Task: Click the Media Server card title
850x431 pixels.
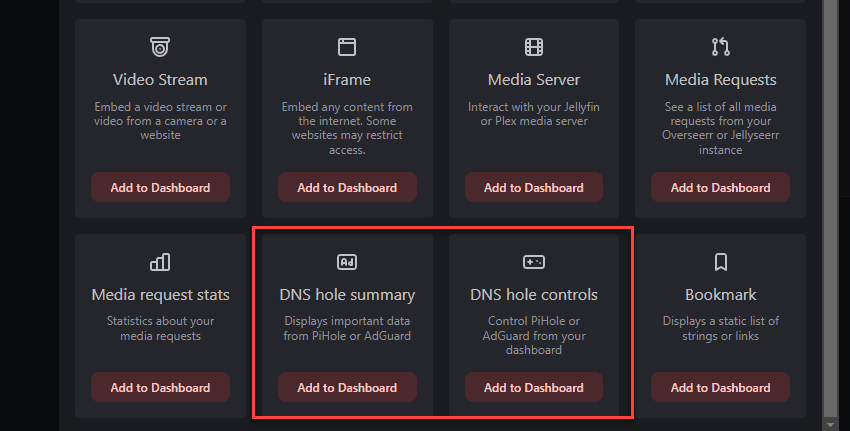Action: click(534, 79)
